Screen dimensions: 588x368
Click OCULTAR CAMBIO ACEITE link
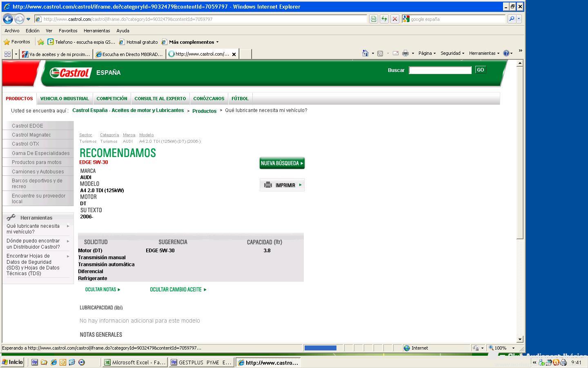tap(178, 289)
